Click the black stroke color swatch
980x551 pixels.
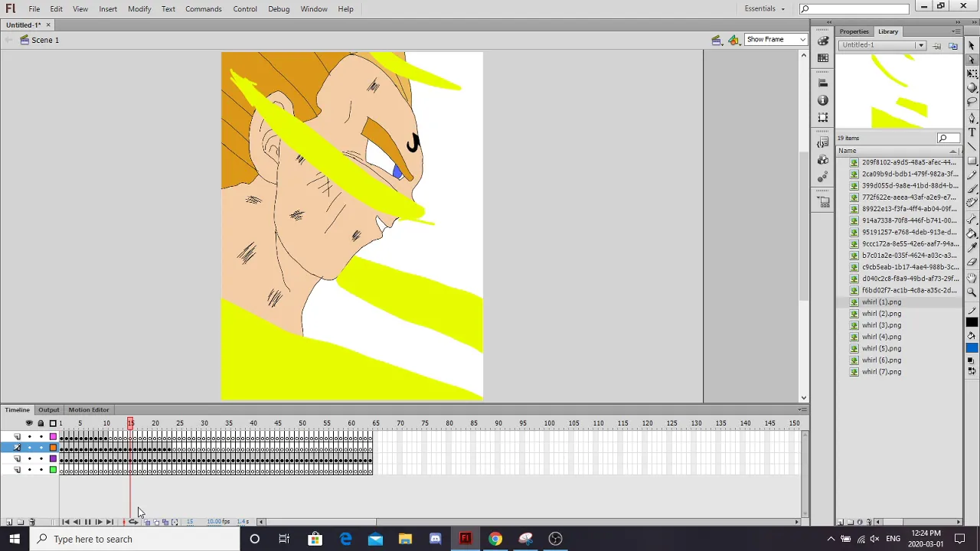pos(972,323)
